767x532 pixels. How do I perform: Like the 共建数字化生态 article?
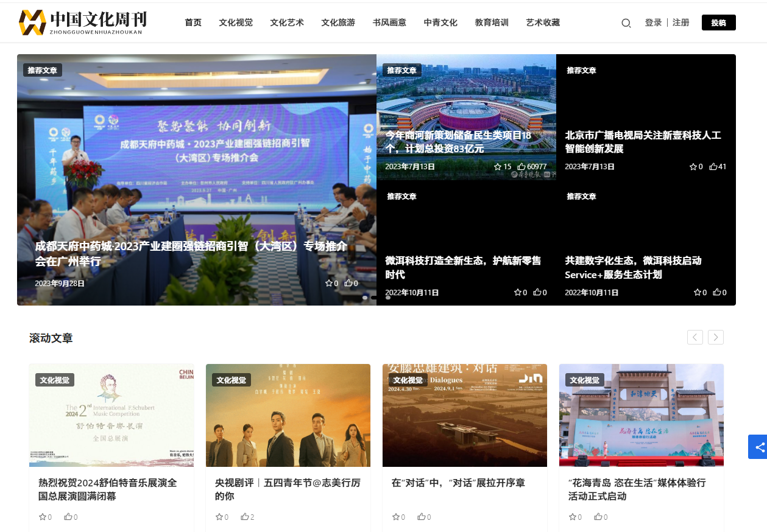[x=717, y=292]
